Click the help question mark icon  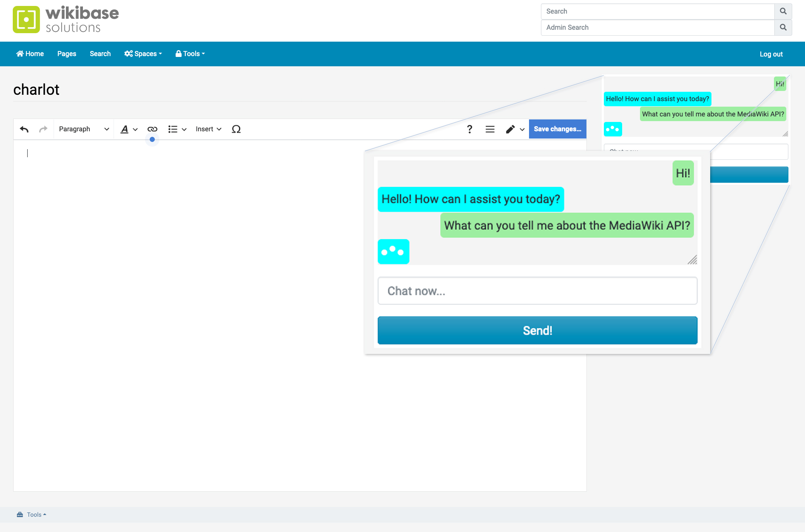click(x=469, y=129)
